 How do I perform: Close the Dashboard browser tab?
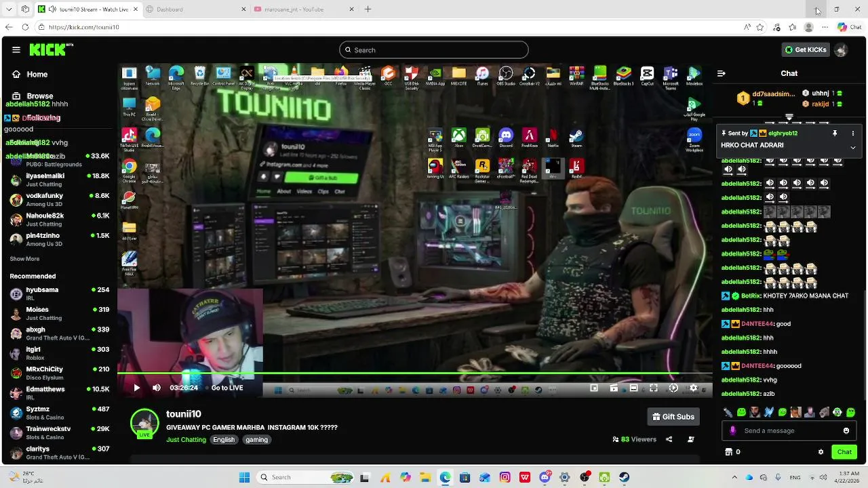click(243, 9)
